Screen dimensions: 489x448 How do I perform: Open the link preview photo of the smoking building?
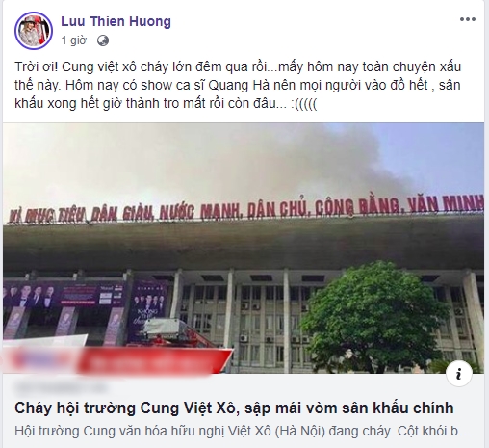pyautogui.click(x=244, y=248)
